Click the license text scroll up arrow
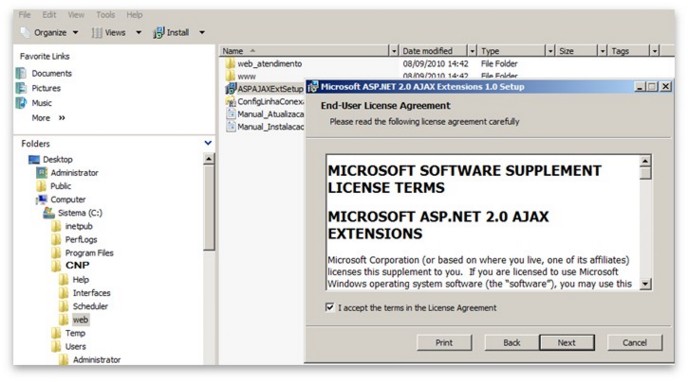688x382 pixels. point(645,161)
